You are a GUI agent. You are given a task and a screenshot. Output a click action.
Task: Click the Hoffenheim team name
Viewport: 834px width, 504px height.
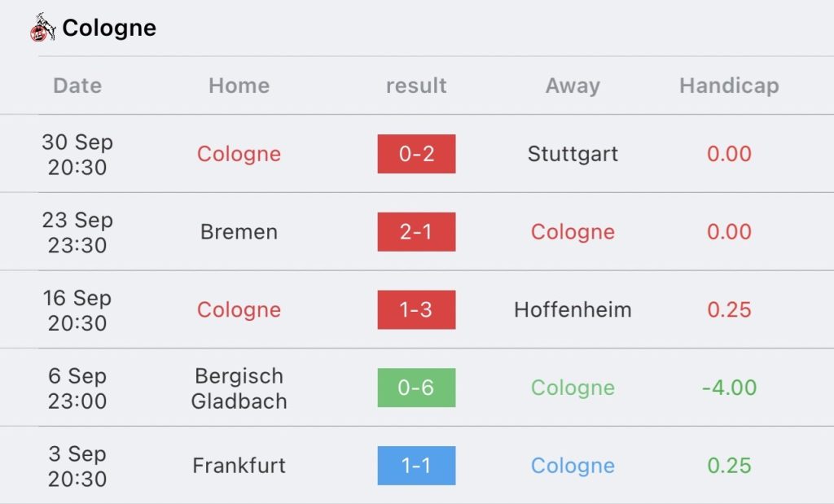573,309
